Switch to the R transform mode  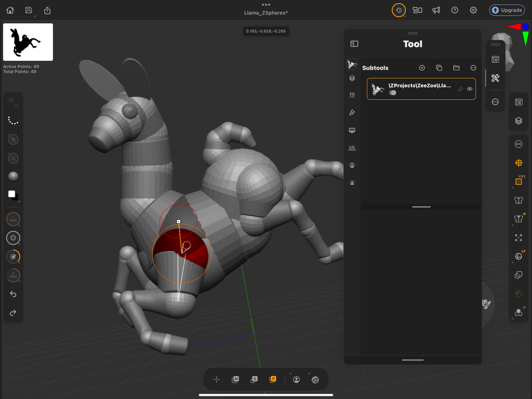click(x=273, y=379)
